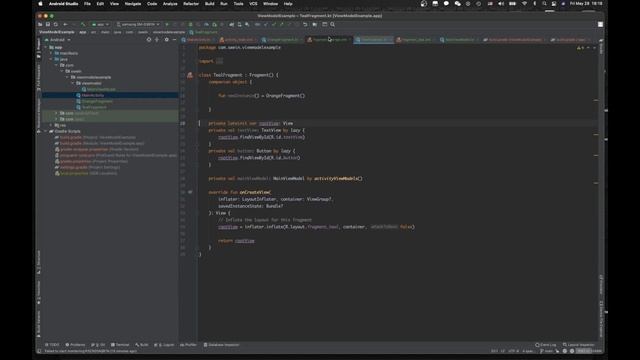Open the Terminal tool window button

120,345
